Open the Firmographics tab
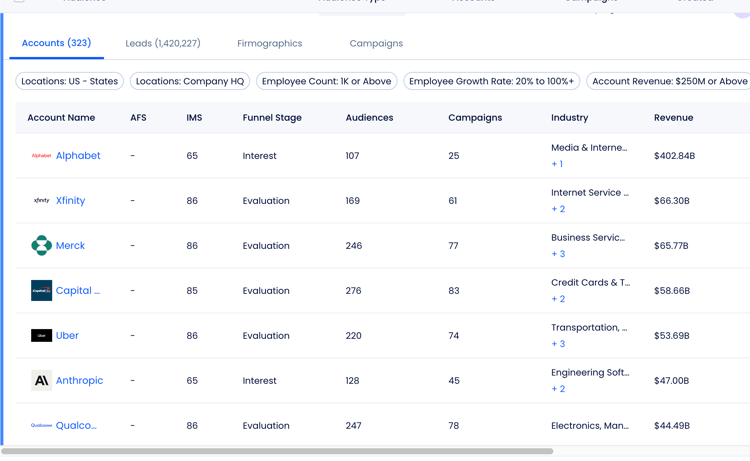The image size is (750, 461). click(x=270, y=44)
